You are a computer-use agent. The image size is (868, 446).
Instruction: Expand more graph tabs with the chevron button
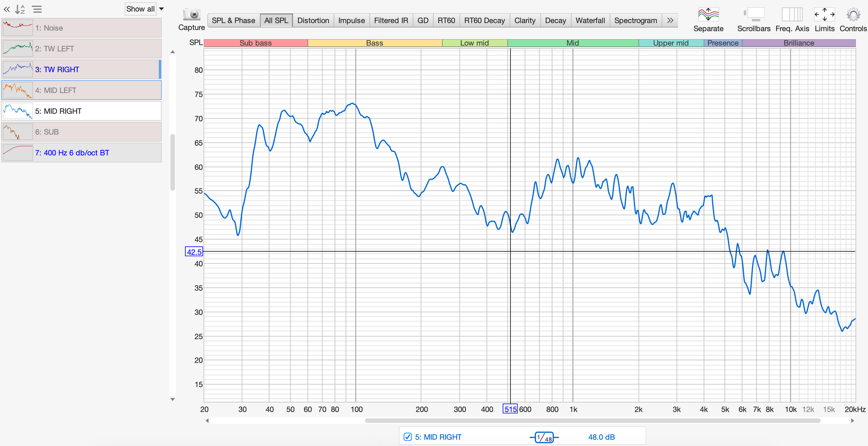click(670, 20)
